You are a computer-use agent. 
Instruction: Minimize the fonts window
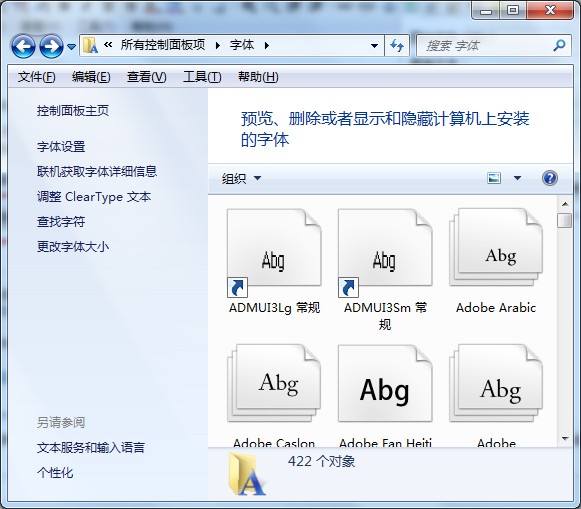[486, 11]
